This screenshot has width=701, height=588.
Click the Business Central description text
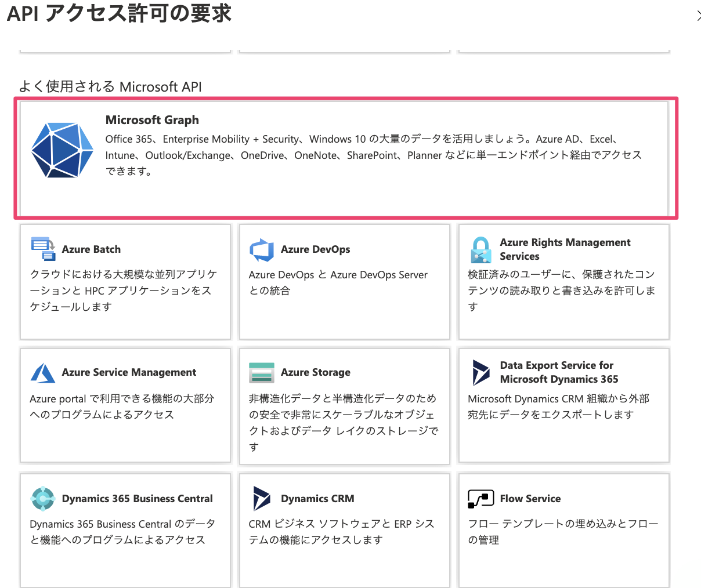coord(123,532)
